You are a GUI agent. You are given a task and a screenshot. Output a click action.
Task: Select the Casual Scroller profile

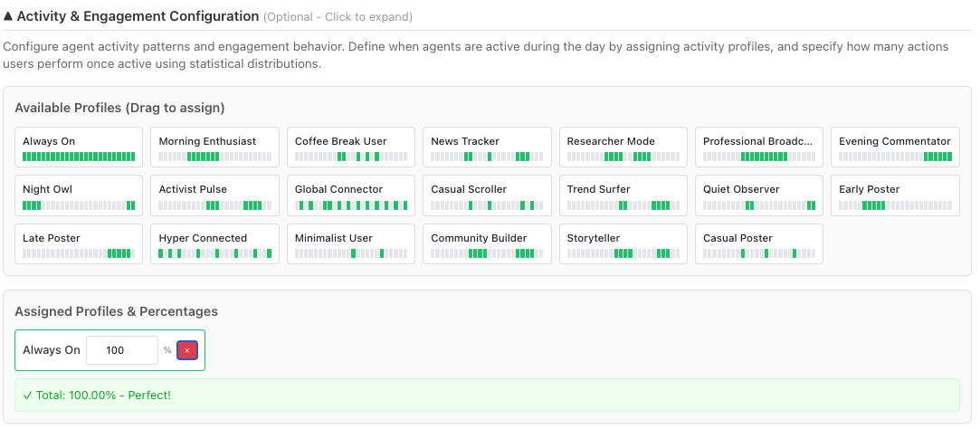487,195
